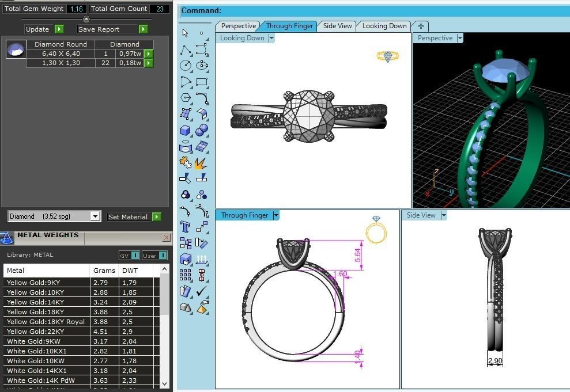Select the Move tool
Image resolution: width=570 pixels, height=392 pixels.
[202, 227]
